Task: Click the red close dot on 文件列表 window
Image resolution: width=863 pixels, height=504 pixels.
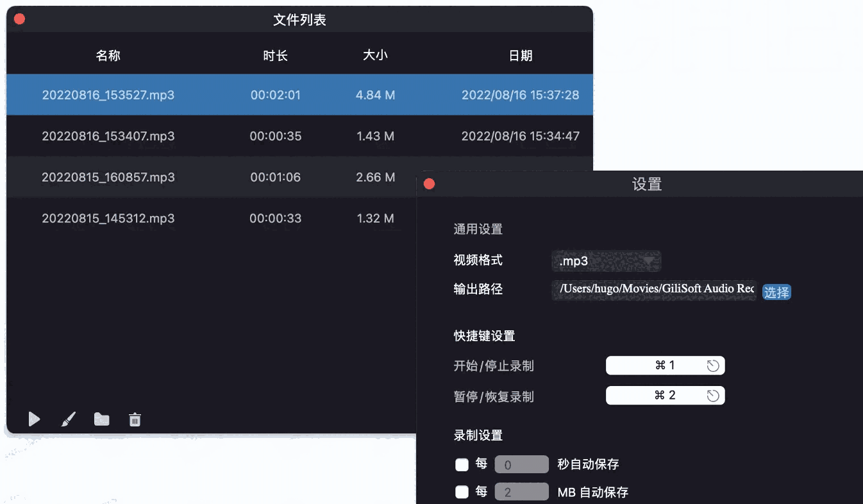Action: [19, 19]
